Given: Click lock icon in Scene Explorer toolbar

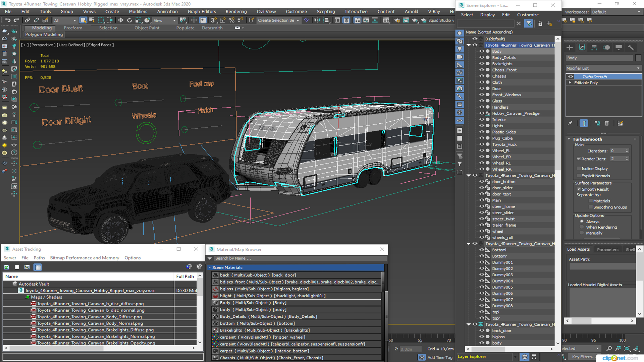Looking at the screenshot, I should click(540, 23).
